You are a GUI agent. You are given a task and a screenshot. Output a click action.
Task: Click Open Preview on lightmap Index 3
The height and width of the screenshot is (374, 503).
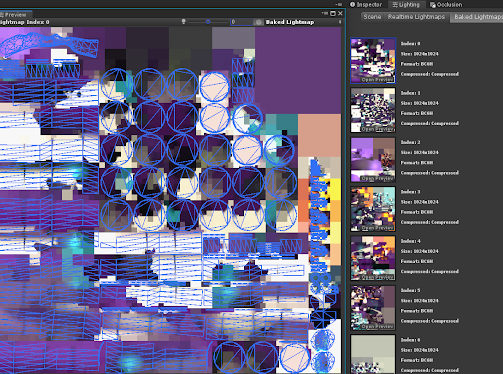(377, 228)
